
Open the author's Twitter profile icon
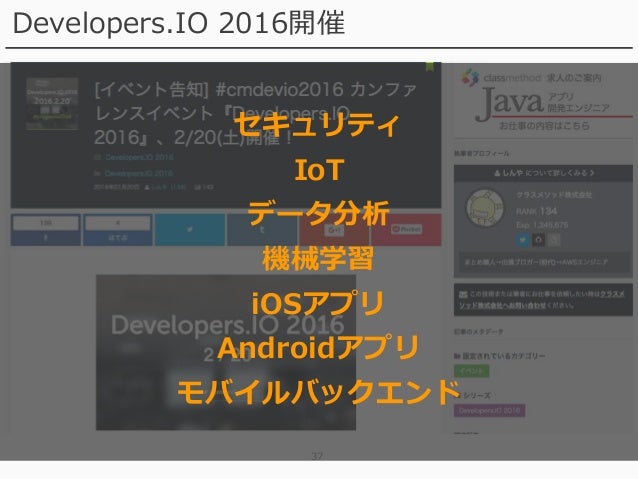pyautogui.click(x=523, y=240)
